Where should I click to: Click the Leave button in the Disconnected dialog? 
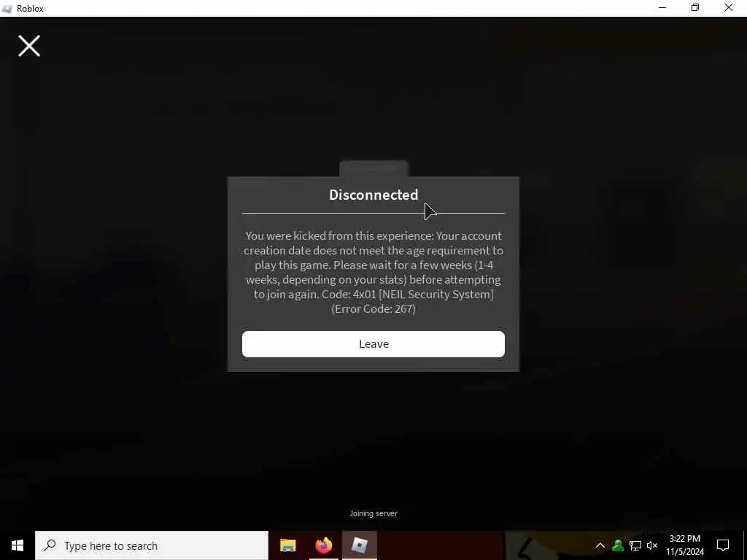click(x=373, y=344)
